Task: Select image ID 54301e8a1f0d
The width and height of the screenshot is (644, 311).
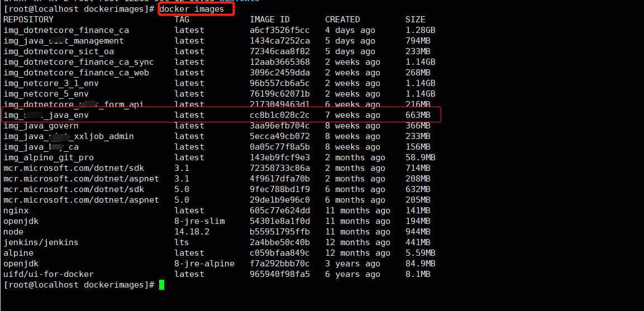Action: click(280, 222)
